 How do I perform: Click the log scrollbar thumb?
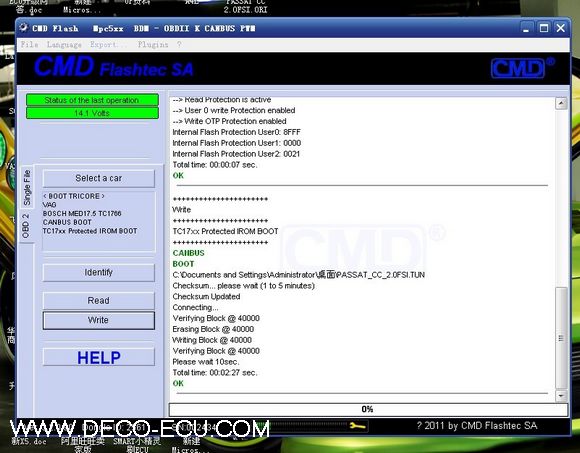click(561, 338)
